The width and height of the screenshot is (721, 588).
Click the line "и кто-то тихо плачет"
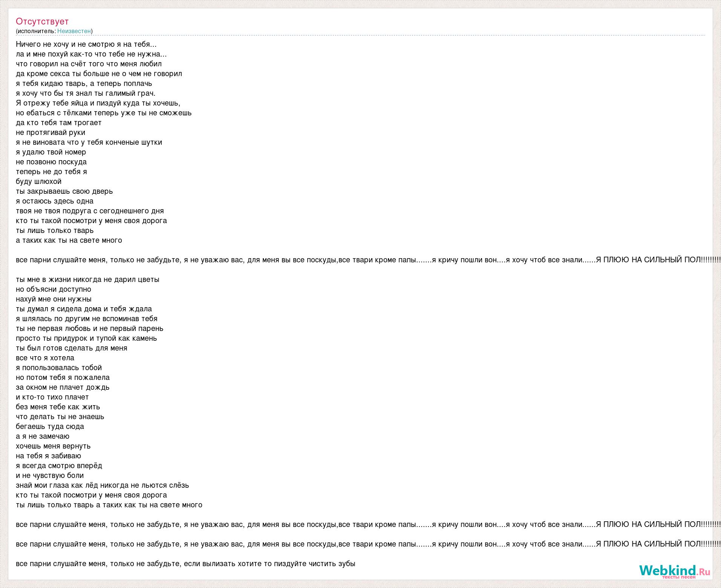coord(52,397)
